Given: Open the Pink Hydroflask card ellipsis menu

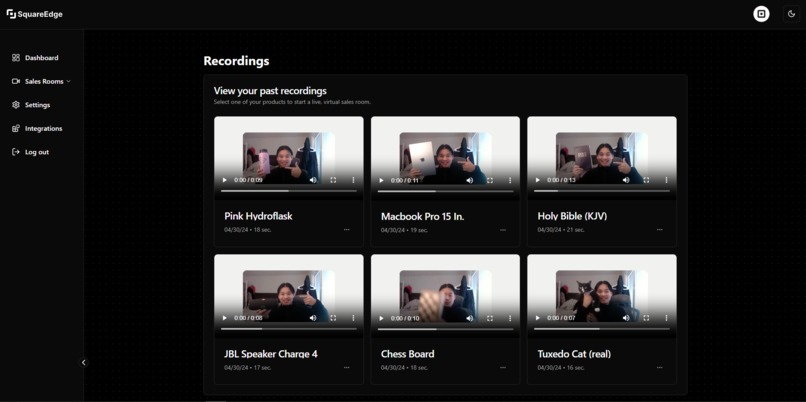Looking at the screenshot, I should click(x=346, y=230).
